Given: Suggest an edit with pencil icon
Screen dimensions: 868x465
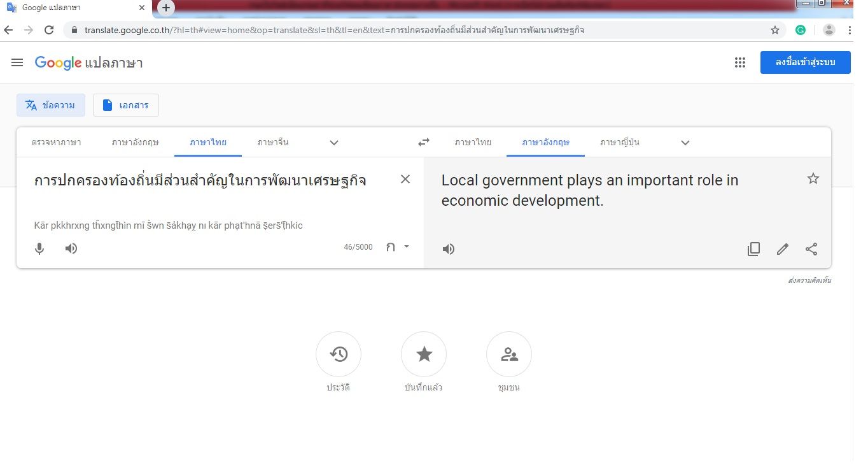Looking at the screenshot, I should tap(783, 249).
